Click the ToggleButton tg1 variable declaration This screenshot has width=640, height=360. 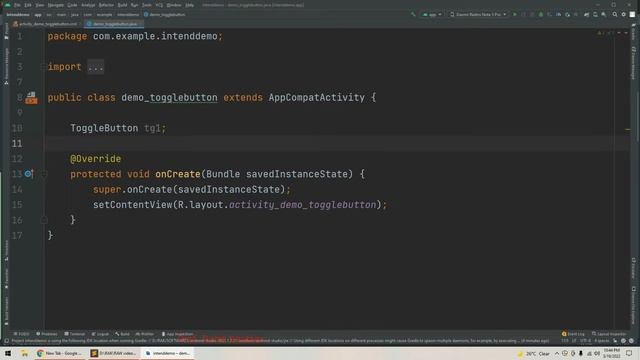[118, 128]
